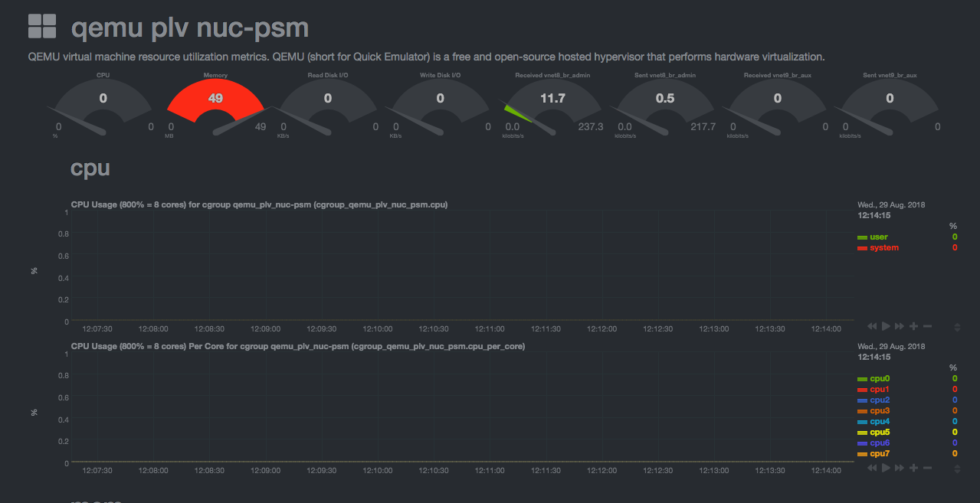Open the cpu section heading link
The width and height of the screenshot is (980, 503).
[x=90, y=168]
